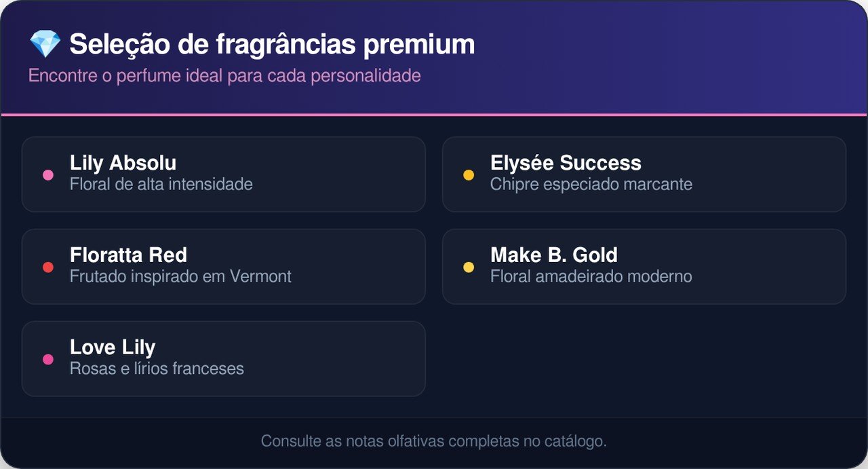Click the Love Lily title text
The image size is (868, 469).
113,348
